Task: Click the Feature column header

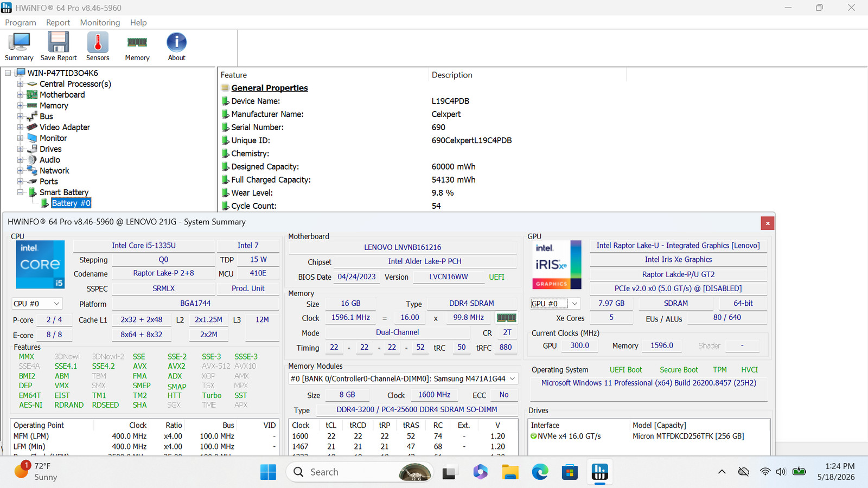Action: (x=323, y=75)
